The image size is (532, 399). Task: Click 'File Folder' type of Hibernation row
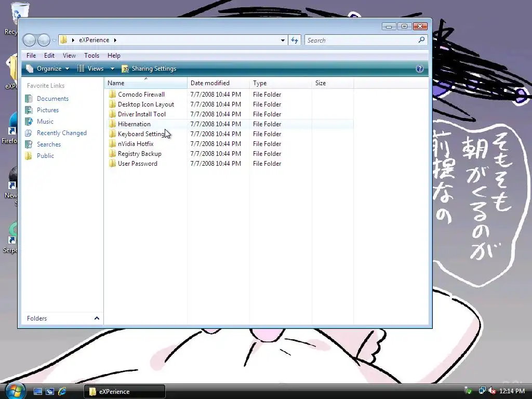click(267, 124)
